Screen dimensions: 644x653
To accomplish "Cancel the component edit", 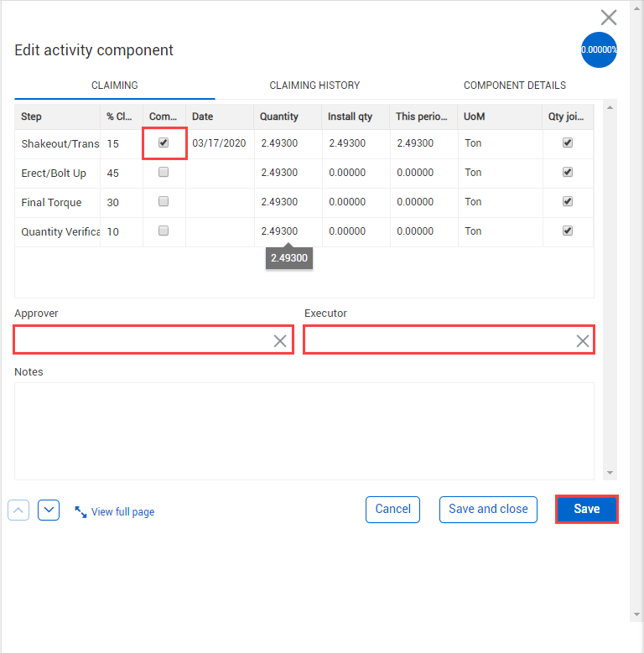I will [x=392, y=509].
